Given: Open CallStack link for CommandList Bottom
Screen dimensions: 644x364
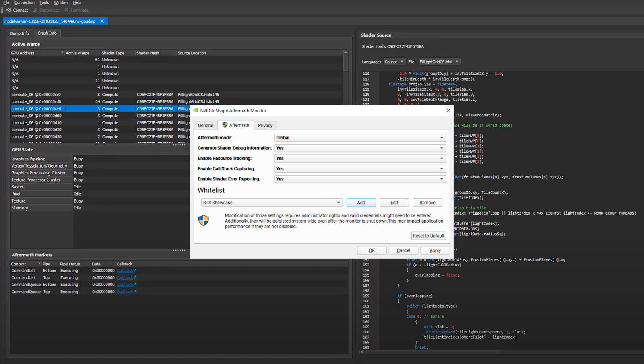Looking at the screenshot, I should [x=126, y=271].
